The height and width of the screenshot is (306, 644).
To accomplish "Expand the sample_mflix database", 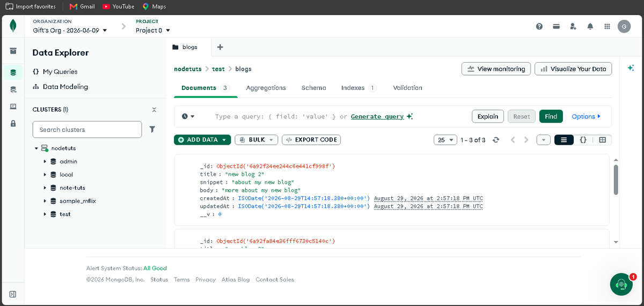I will tap(45, 201).
